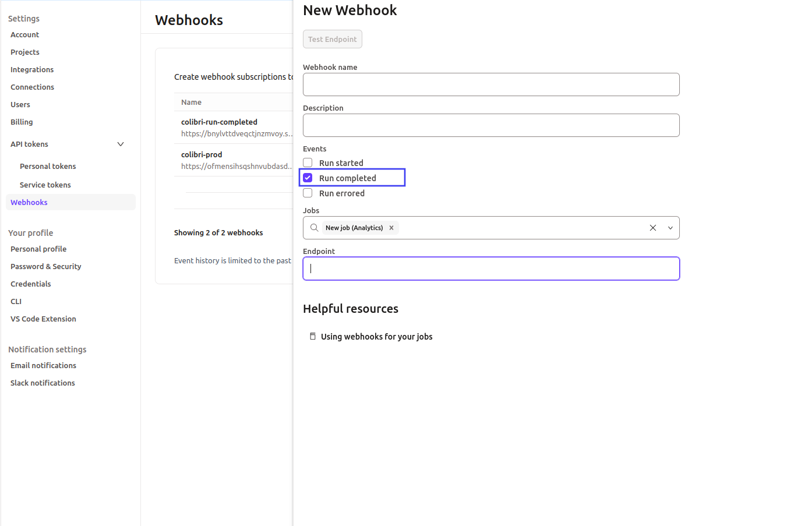The height and width of the screenshot is (526, 812).
Task: Uncheck the Run completed event
Action: [x=307, y=178]
